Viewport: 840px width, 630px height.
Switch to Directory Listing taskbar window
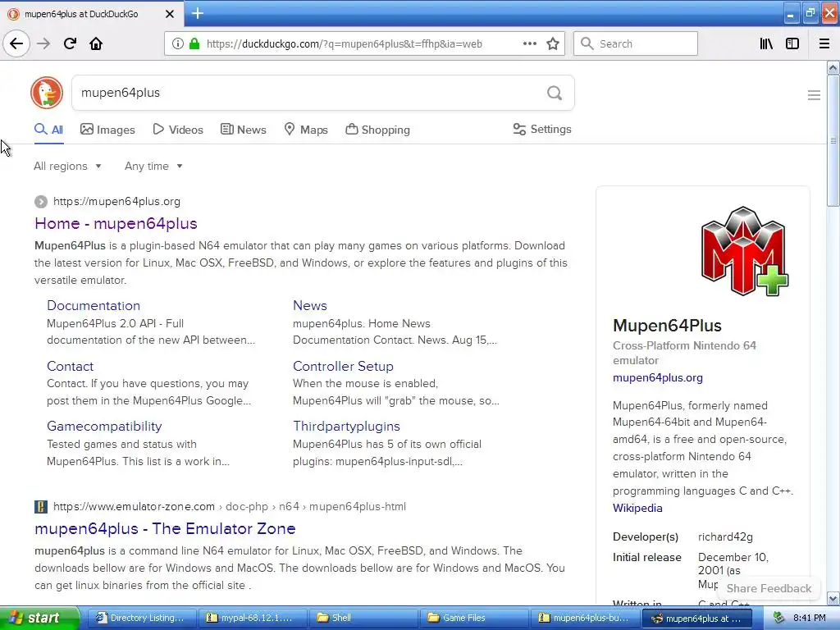(141, 618)
